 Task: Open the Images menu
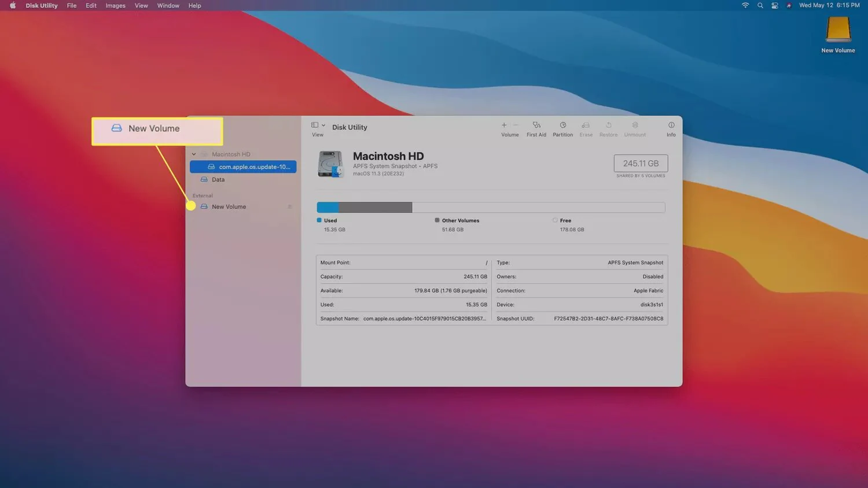click(x=116, y=6)
